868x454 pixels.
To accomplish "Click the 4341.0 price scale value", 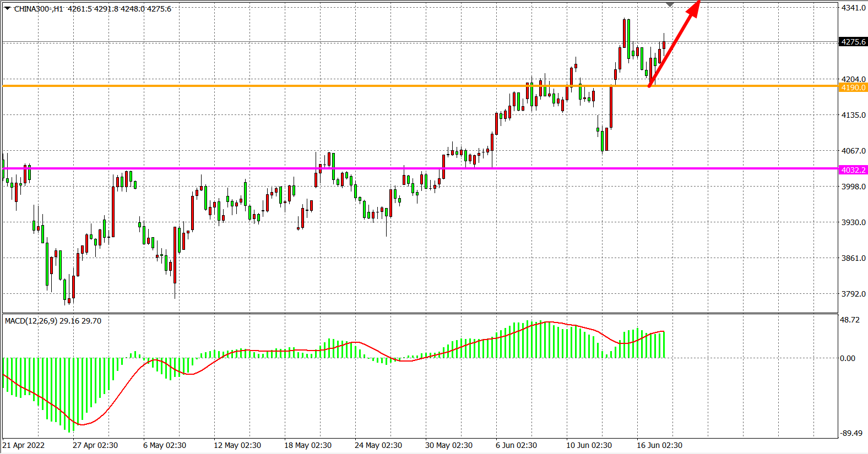I will 853,8.
